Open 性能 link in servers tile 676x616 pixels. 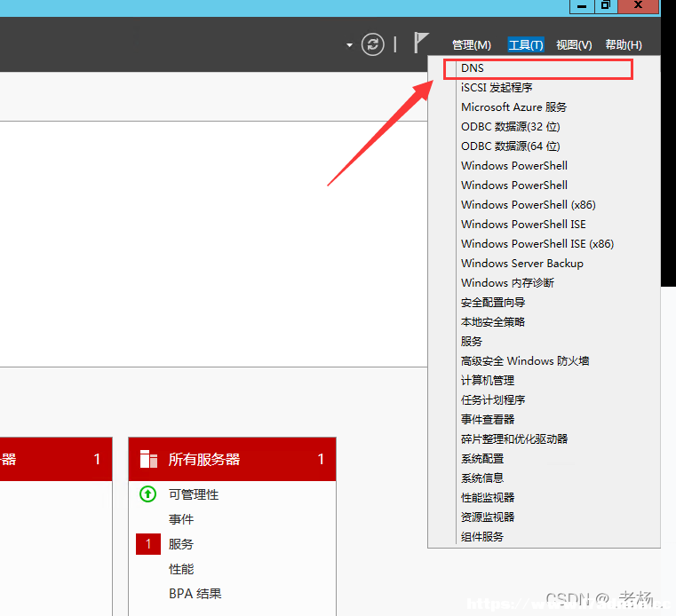(181, 569)
